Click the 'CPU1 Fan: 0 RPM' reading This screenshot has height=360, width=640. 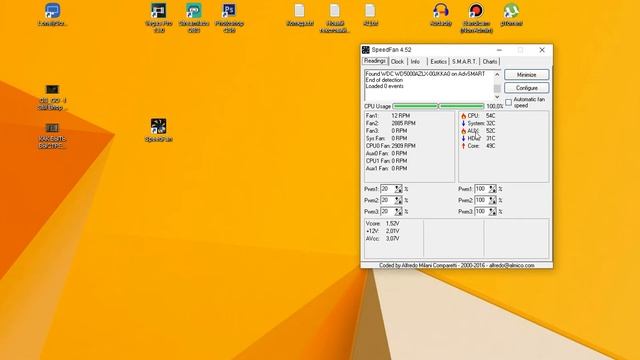[387, 161]
